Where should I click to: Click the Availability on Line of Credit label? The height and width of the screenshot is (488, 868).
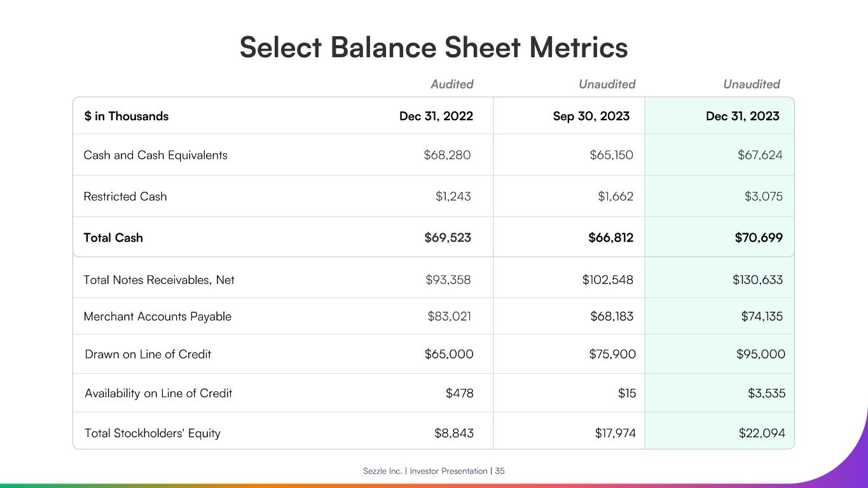coord(158,393)
